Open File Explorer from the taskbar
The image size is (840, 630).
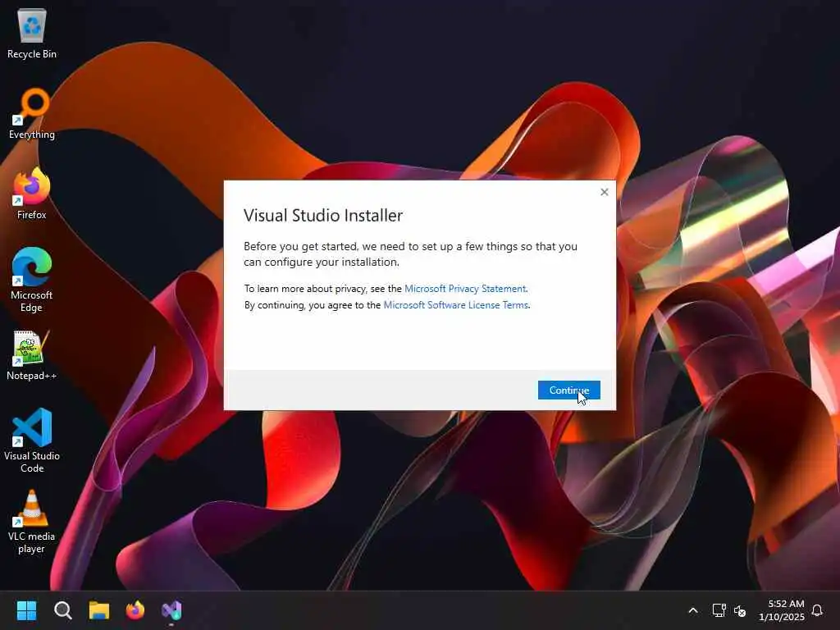coord(99,610)
